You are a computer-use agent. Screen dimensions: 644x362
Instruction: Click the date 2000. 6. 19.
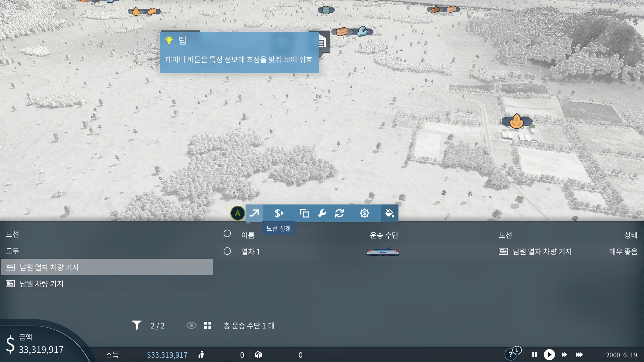coord(622,355)
